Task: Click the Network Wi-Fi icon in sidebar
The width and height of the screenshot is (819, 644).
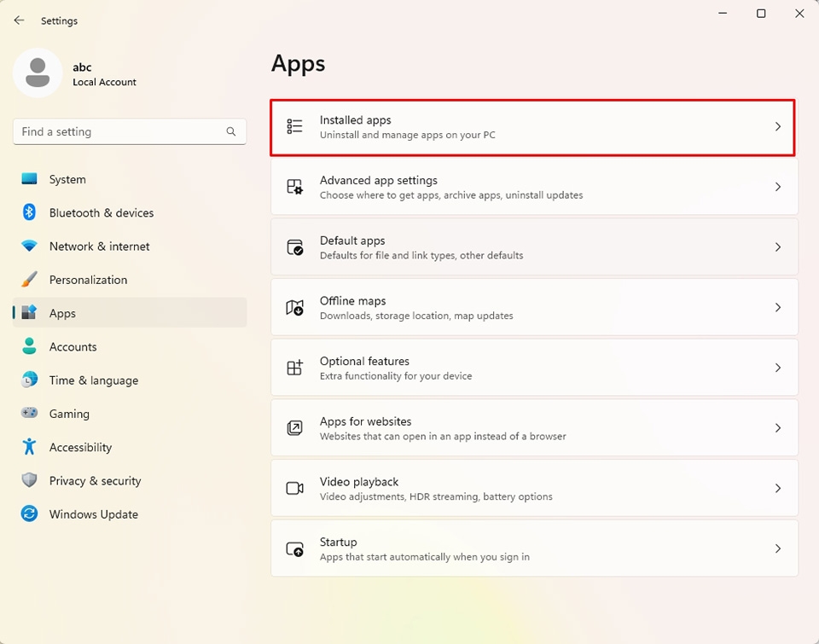Action: (29, 246)
